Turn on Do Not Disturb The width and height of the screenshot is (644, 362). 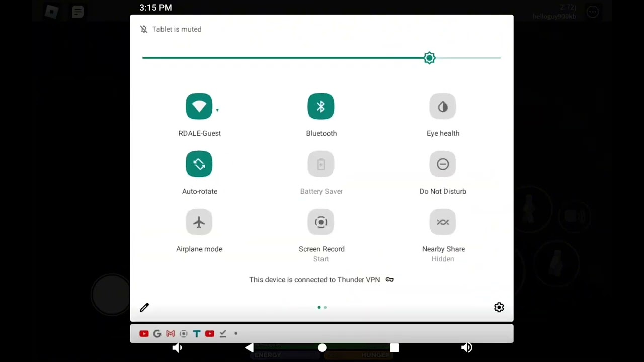443,164
